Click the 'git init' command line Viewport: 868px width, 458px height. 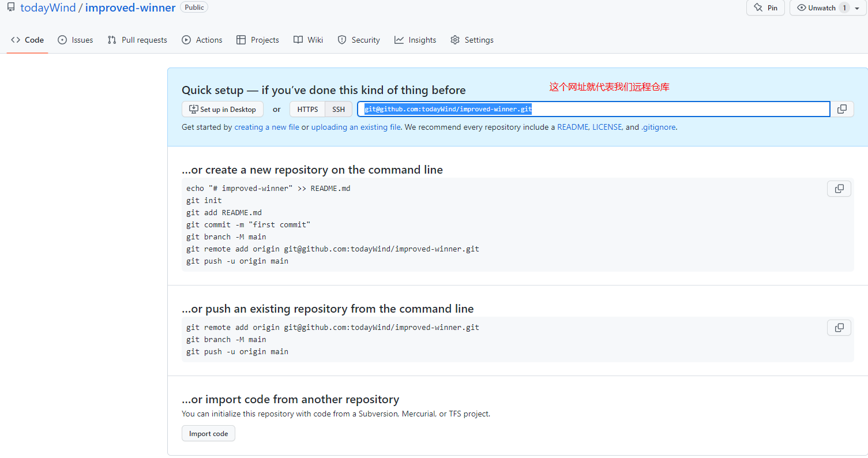tap(204, 200)
